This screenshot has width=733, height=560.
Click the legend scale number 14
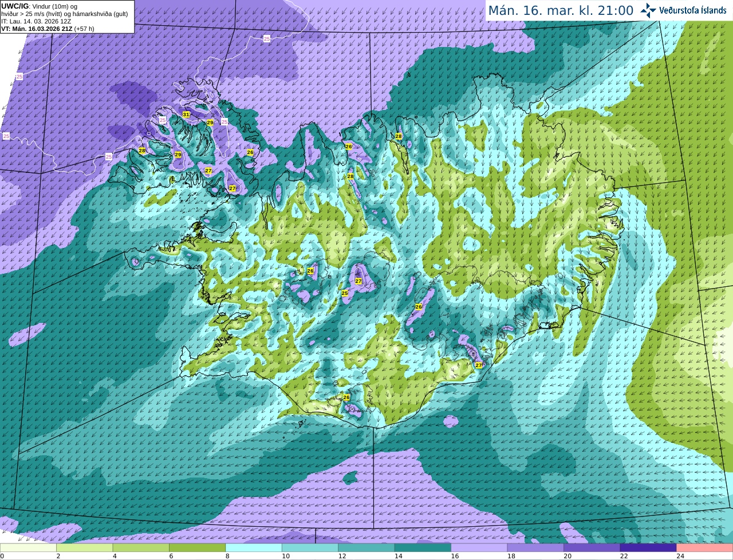coord(399,556)
